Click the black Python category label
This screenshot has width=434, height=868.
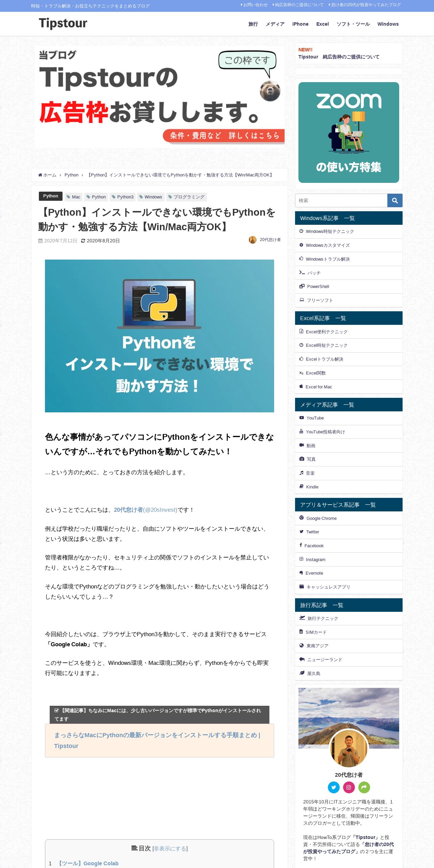51,196
